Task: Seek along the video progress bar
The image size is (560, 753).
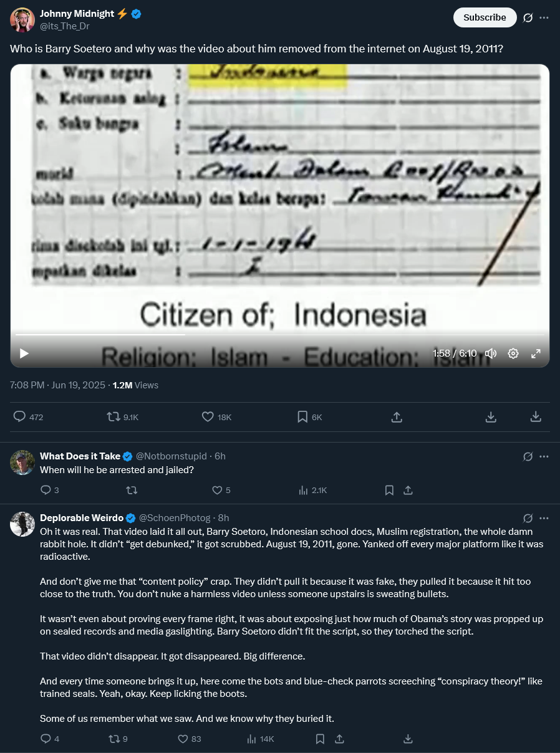Action: coord(279,335)
